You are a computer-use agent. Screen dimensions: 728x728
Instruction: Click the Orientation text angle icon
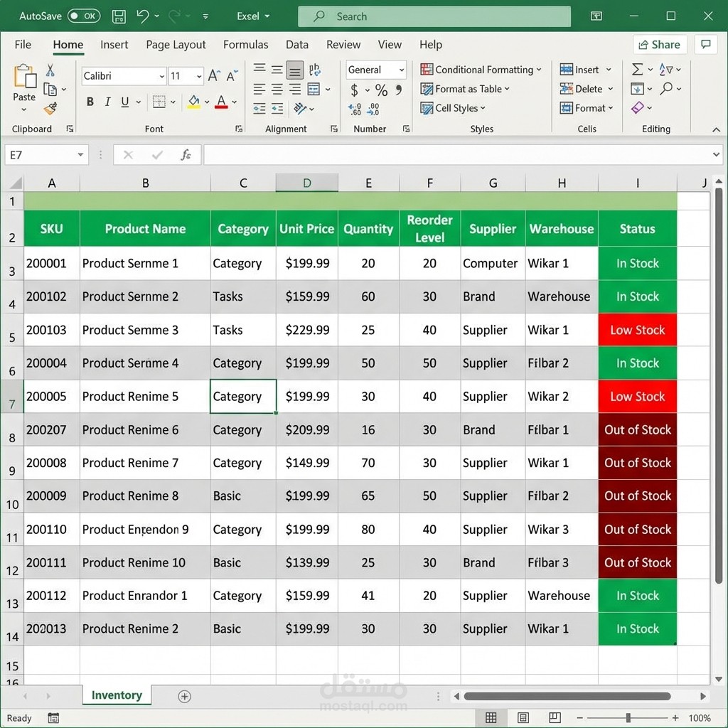click(300, 109)
